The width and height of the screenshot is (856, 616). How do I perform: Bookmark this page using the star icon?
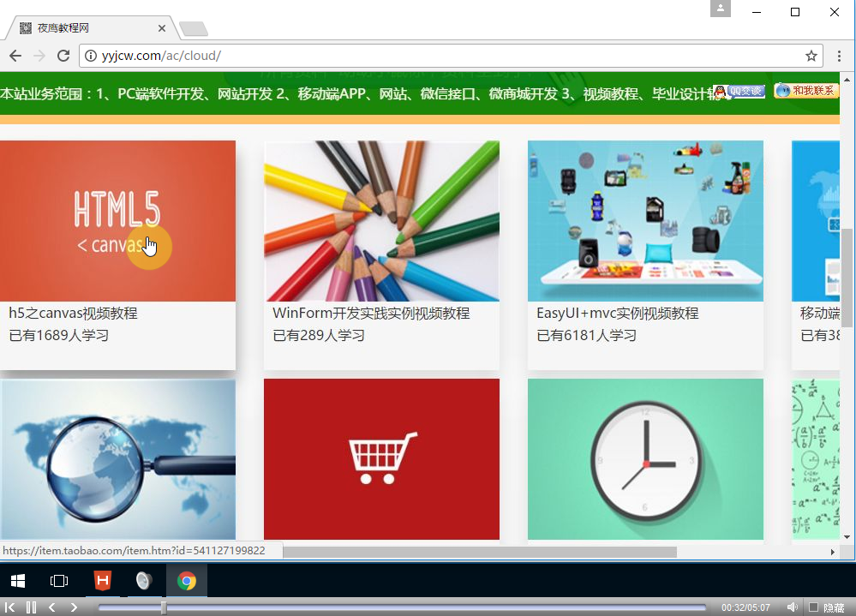(x=811, y=56)
